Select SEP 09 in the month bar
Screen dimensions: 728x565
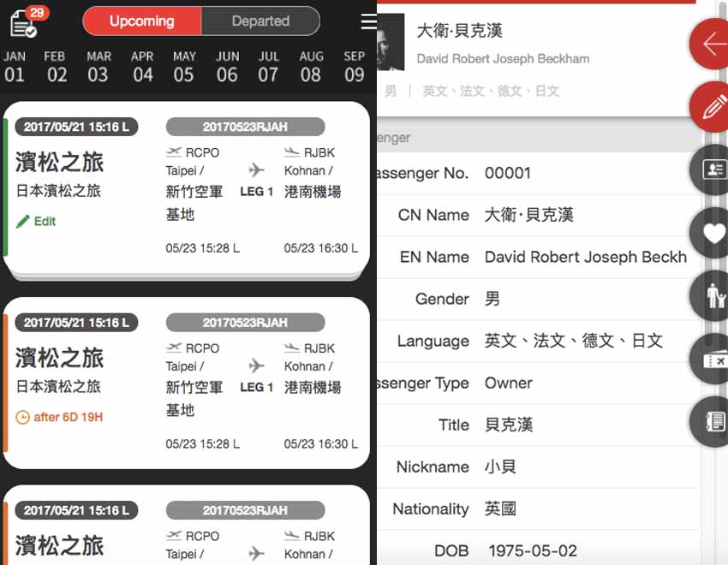[355, 68]
